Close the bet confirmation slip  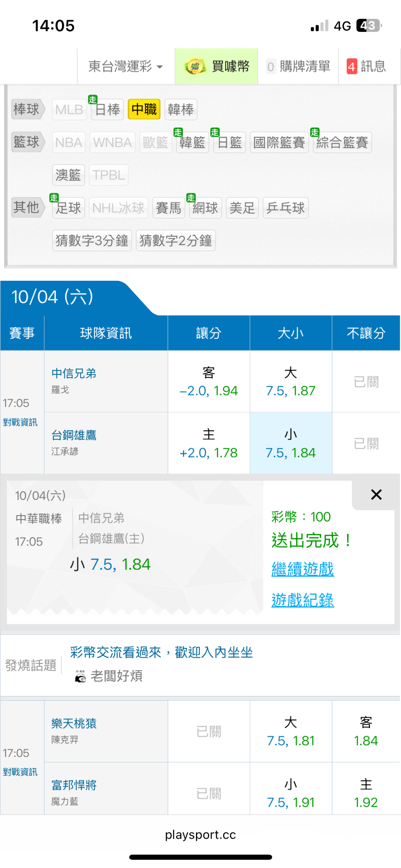(376, 495)
